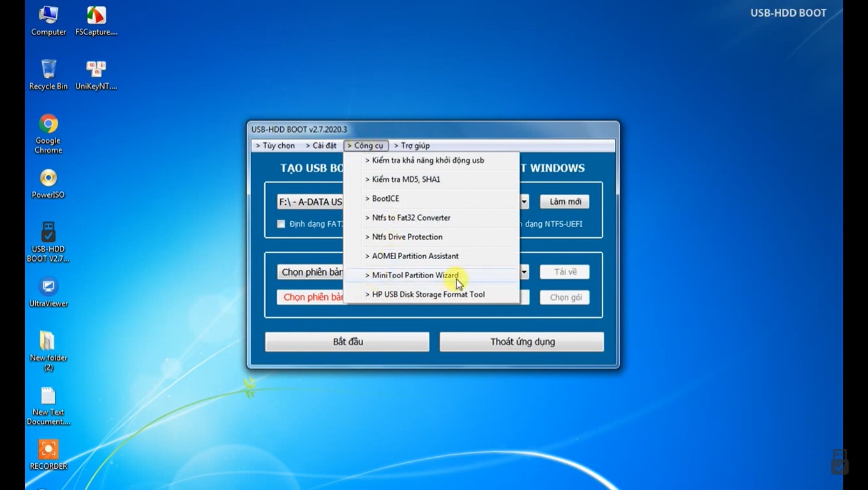Toggle the 'Định dạng FAT32' checkbox
Screen dimensions: 868x490
pyautogui.click(x=281, y=224)
